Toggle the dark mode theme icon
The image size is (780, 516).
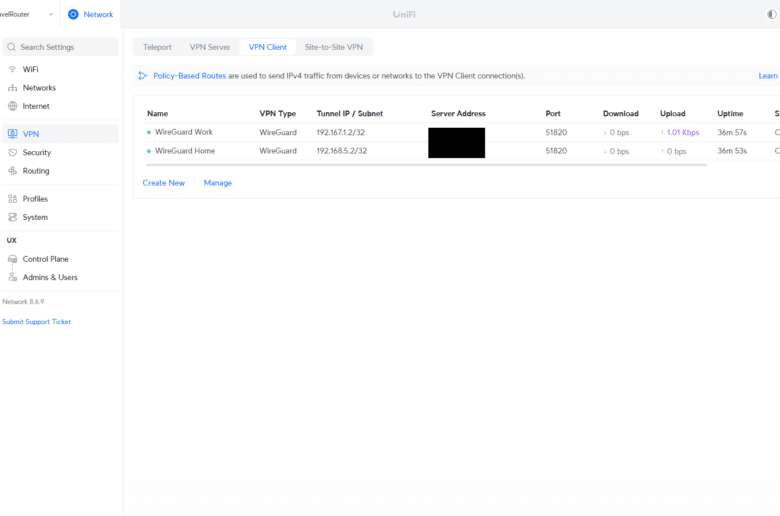(771, 14)
